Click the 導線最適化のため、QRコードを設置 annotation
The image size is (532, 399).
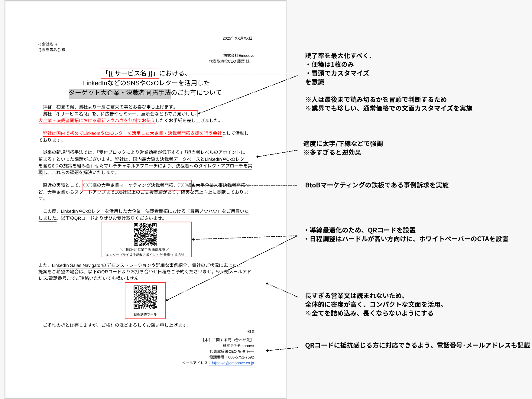click(x=362, y=230)
